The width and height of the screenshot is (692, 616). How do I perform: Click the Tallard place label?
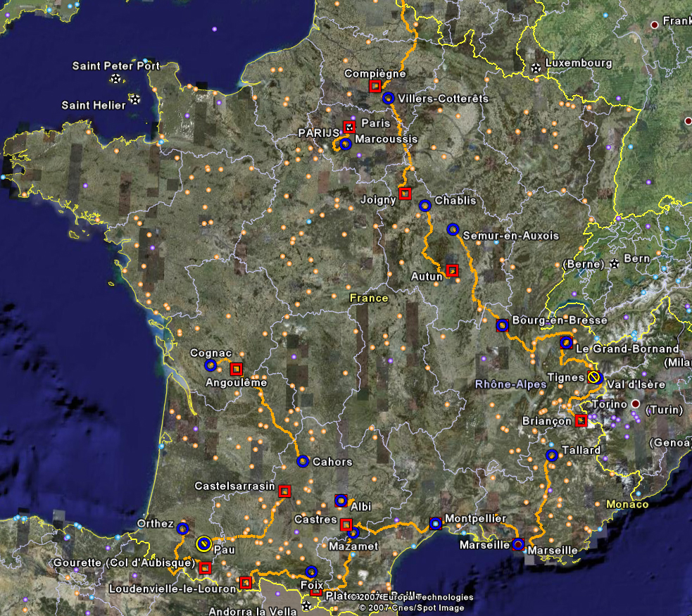point(581,450)
